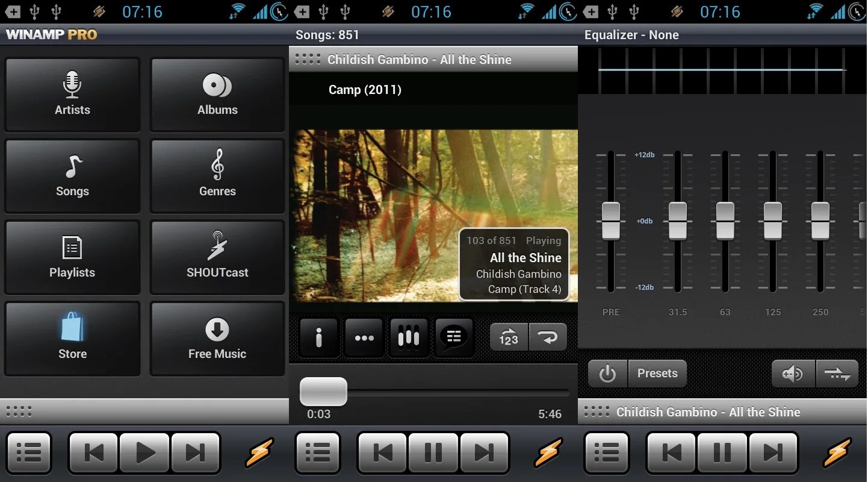Open the equalizer Presets list
The height and width of the screenshot is (482, 868).
657,374
